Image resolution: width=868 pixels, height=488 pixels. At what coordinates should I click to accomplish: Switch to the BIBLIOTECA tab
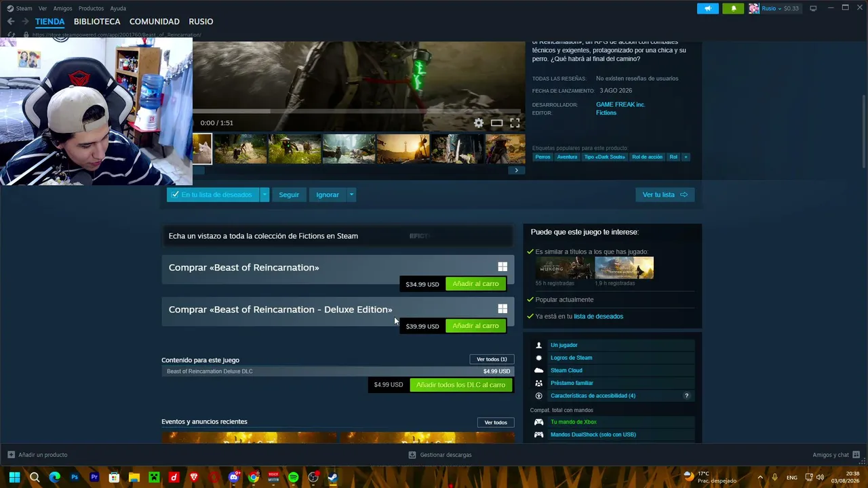click(97, 22)
